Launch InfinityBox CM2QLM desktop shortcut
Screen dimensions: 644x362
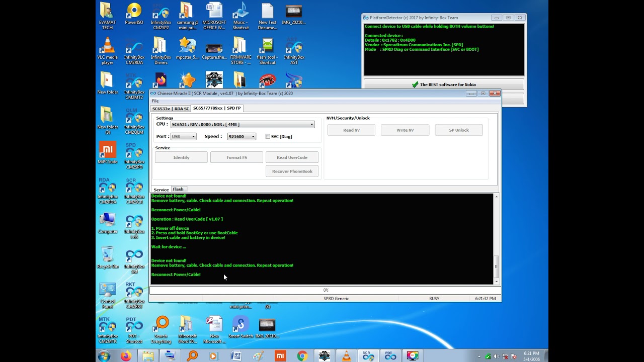click(134, 121)
